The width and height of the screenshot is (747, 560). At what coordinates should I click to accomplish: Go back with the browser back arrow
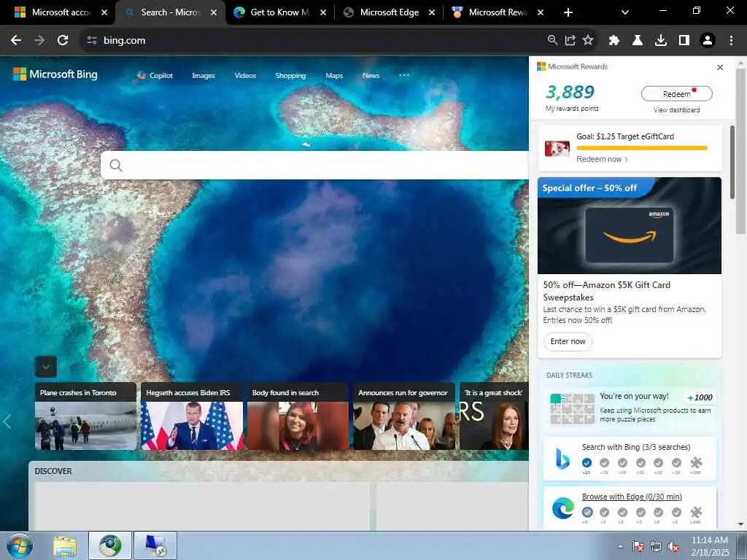16,41
